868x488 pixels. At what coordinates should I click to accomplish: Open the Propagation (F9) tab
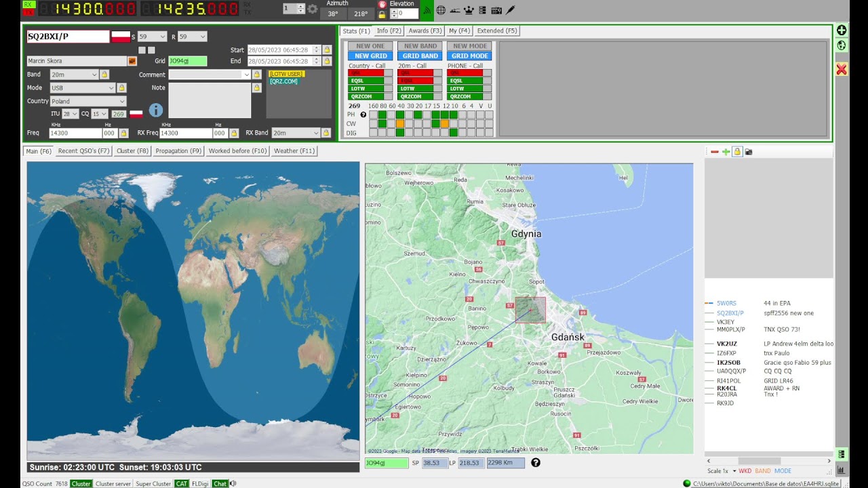(178, 151)
